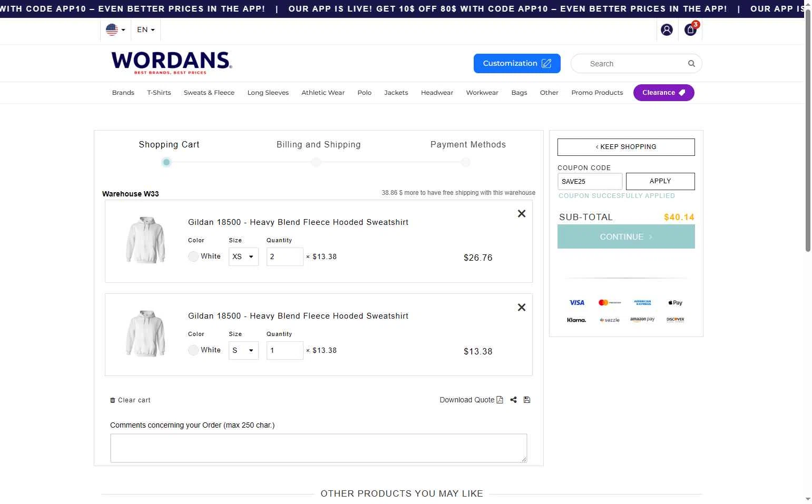The height and width of the screenshot is (504, 812).
Task: Click the search magnifier icon
Action: [x=691, y=64]
